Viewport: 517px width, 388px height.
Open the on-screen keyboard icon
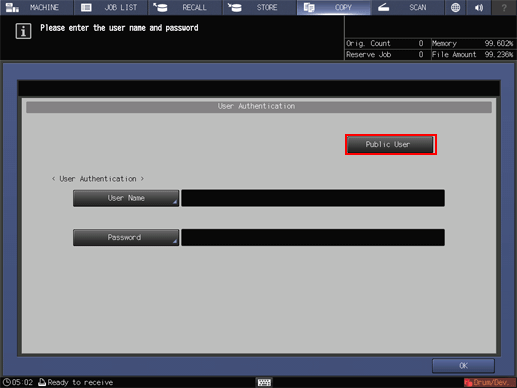coord(264,382)
